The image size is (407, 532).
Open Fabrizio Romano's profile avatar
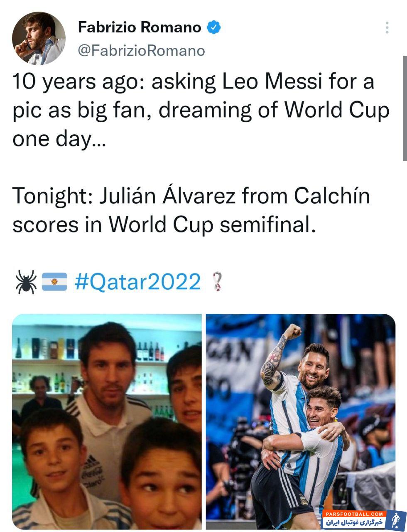[x=39, y=39]
